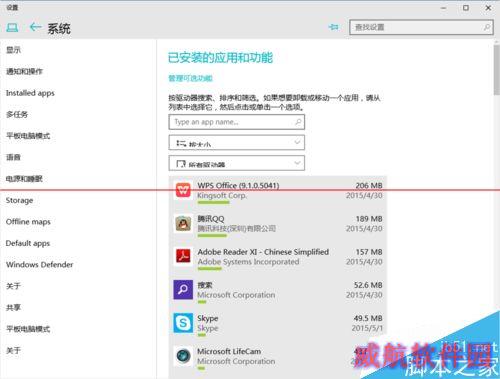Screen dimensions: 500x379
Task: Select Installed apps in the sidebar
Action: (30, 93)
